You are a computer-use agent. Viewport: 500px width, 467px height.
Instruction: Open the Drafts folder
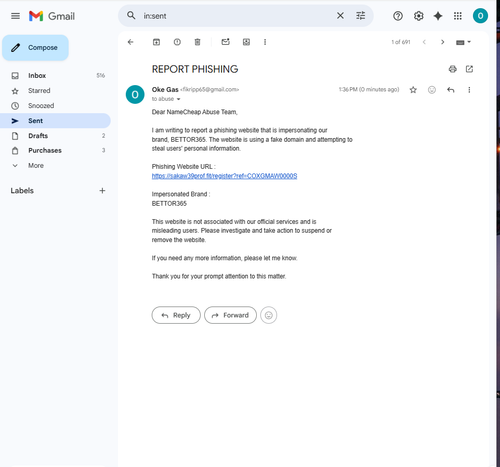tap(55, 136)
